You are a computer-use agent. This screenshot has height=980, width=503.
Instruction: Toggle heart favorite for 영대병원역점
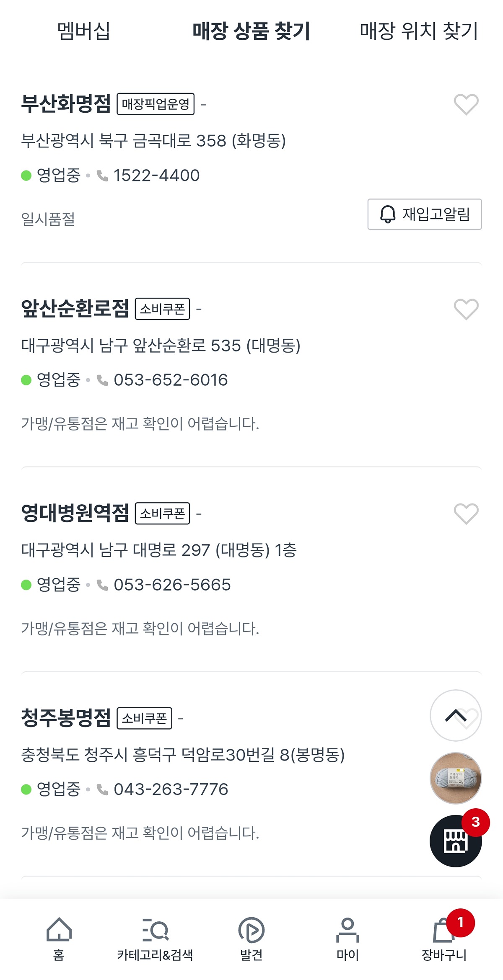466,513
